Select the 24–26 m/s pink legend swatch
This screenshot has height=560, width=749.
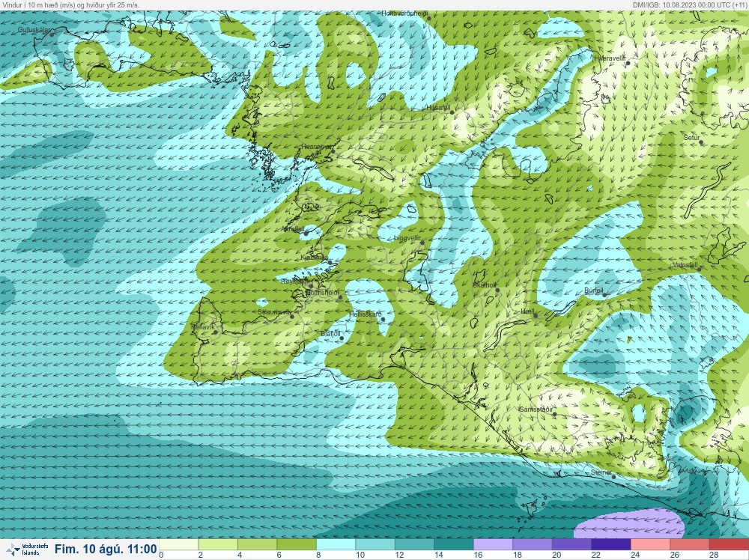tap(651, 545)
